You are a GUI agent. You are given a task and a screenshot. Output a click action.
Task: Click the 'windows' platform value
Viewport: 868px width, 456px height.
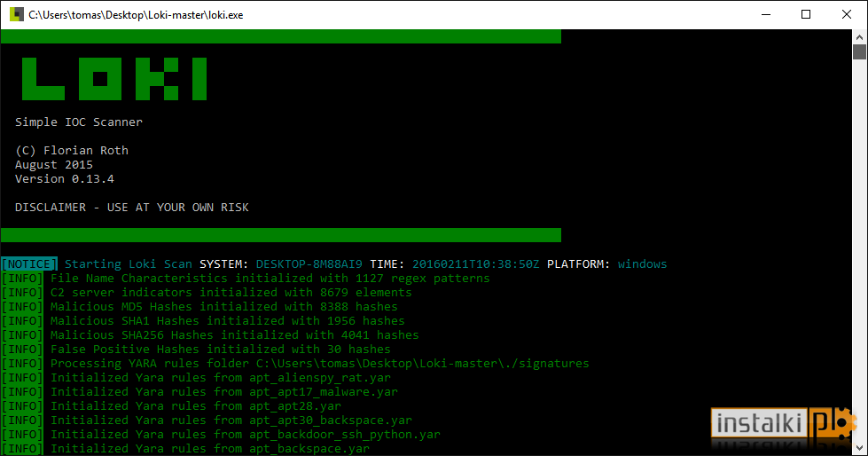click(642, 263)
